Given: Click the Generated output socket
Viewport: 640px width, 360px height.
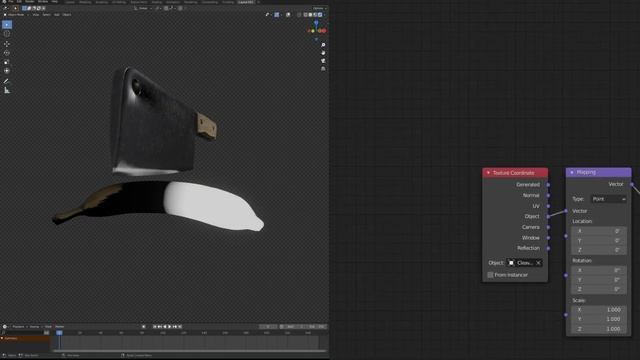Looking at the screenshot, I should (548, 185).
